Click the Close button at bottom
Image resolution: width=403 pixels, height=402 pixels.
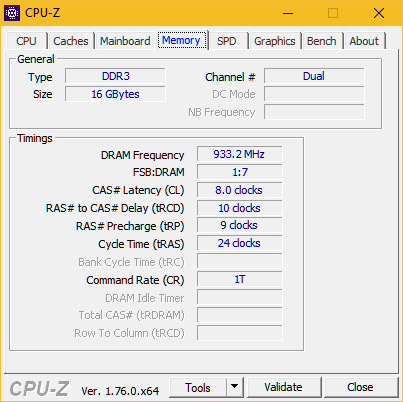pyautogui.click(x=361, y=387)
